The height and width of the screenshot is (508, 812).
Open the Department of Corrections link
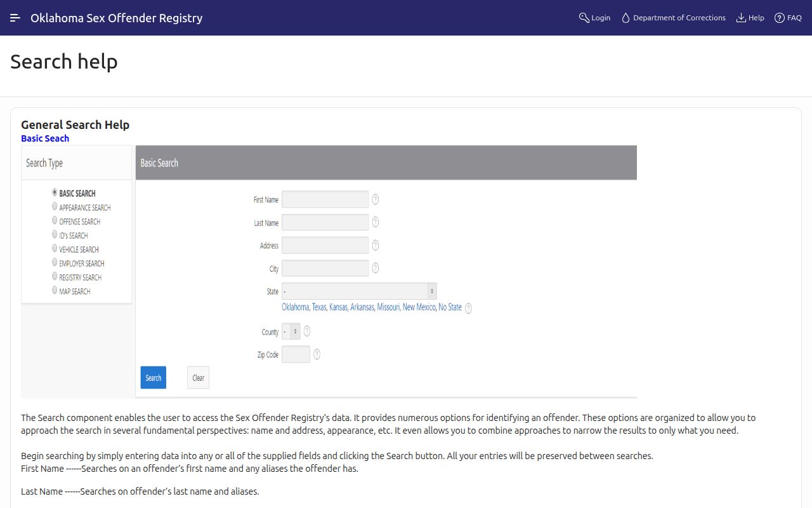(x=673, y=18)
